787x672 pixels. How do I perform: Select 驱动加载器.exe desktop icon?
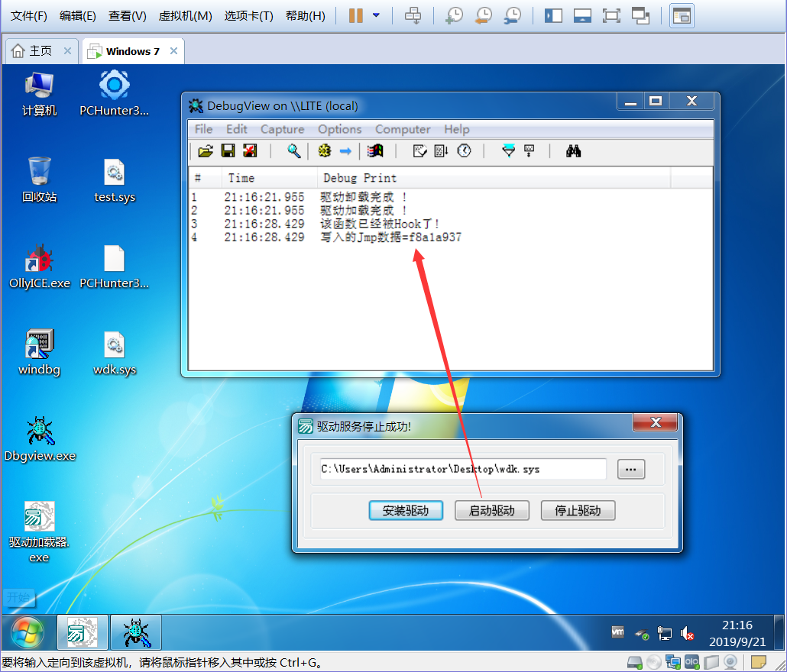pyautogui.click(x=39, y=531)
